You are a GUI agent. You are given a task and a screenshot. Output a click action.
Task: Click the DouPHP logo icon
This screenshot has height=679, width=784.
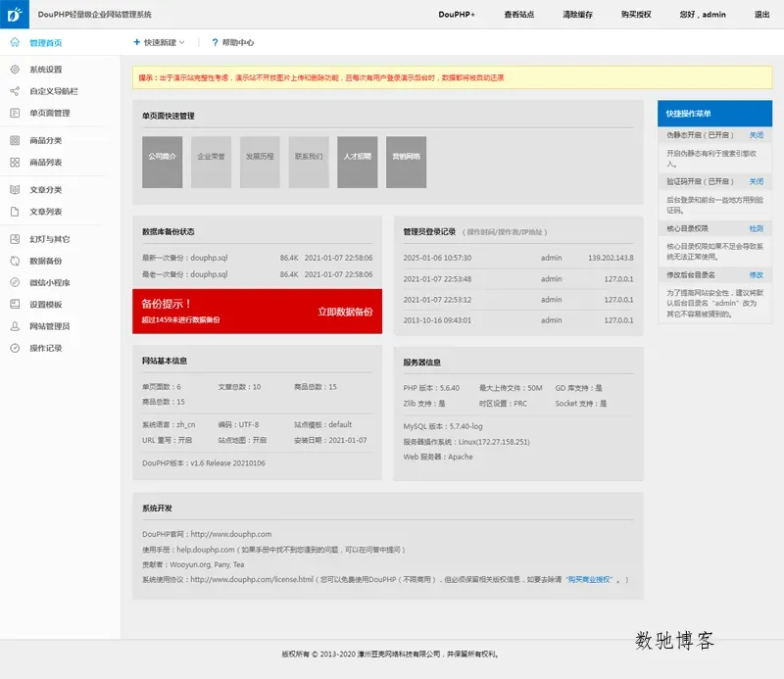[15, 14]
